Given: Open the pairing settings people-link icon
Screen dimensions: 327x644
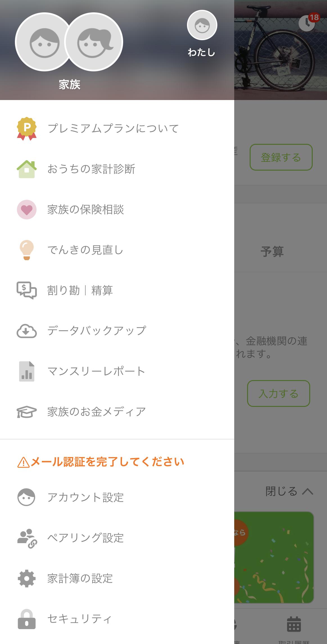Looking at the screenshot, I should coord(27,538).
